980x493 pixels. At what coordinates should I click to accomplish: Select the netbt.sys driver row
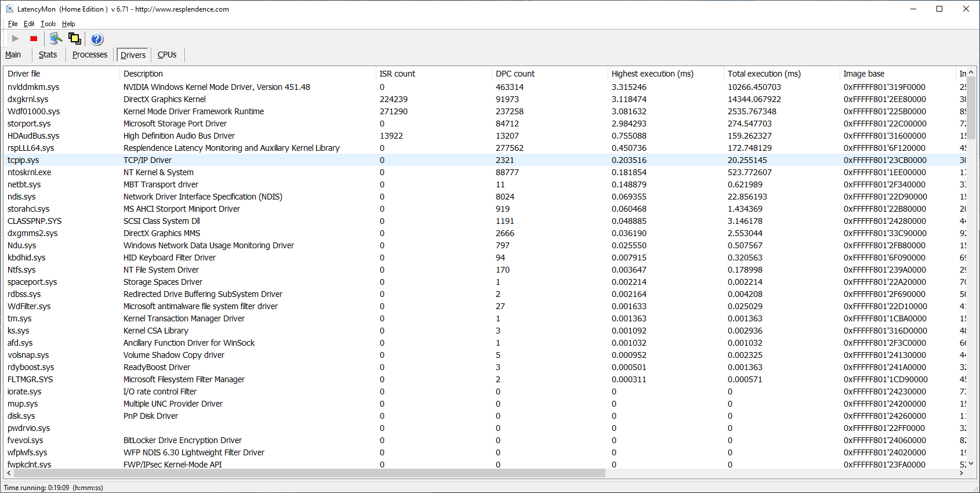tap(485, 184)
